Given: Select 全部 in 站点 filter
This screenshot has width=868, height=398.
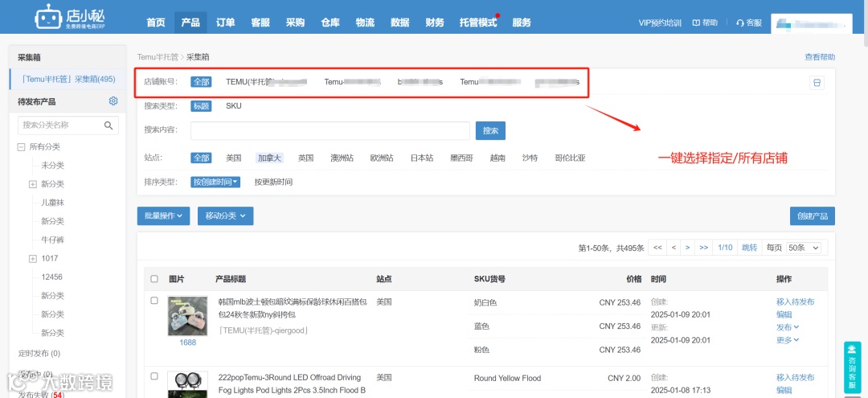Looking at the screenshot, I should (x=202, y=158).
